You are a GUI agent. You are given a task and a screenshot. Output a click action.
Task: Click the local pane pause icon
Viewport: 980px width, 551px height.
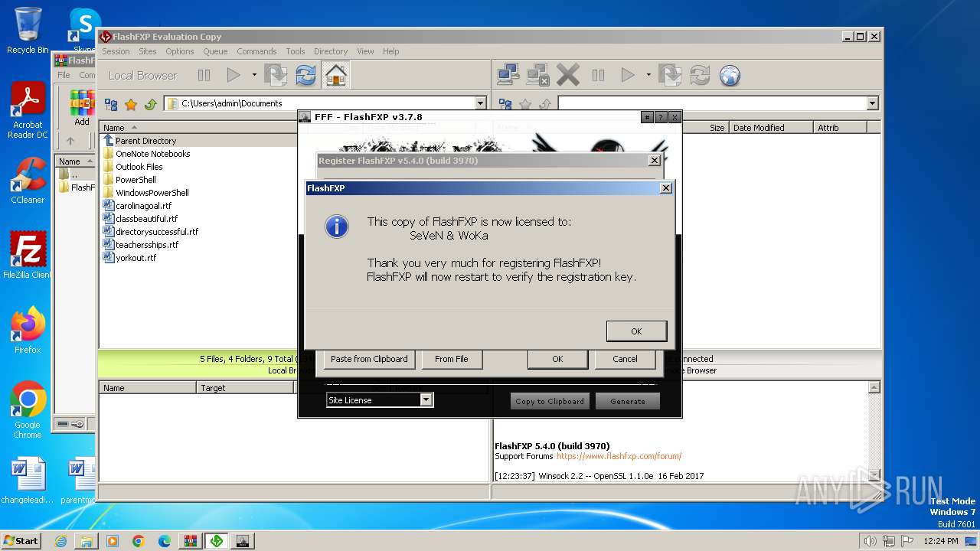click(x=204, y=75)
